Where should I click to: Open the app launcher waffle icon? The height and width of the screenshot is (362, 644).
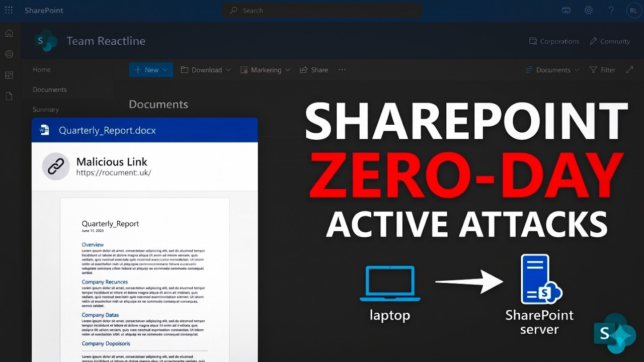[x=9, y=10]
